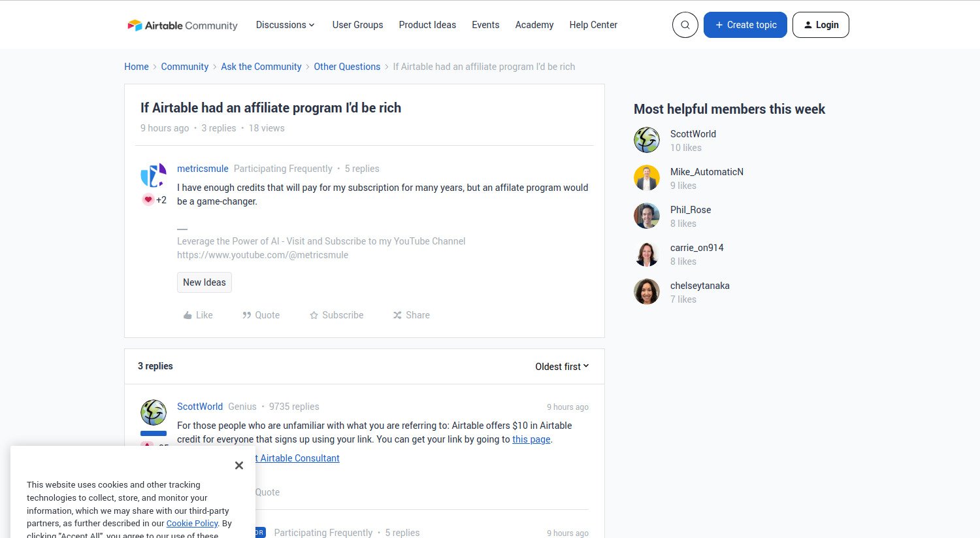980x538 pixels.
Task: Open the Oldest first sort dropdown
Action: tap(561, 366)
